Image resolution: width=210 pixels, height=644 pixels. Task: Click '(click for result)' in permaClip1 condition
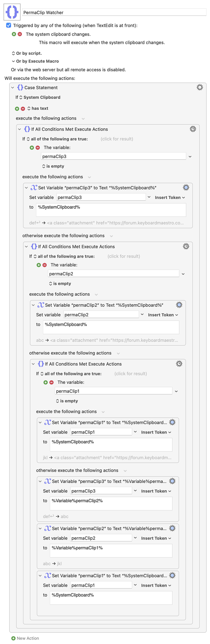click(131, 374)
